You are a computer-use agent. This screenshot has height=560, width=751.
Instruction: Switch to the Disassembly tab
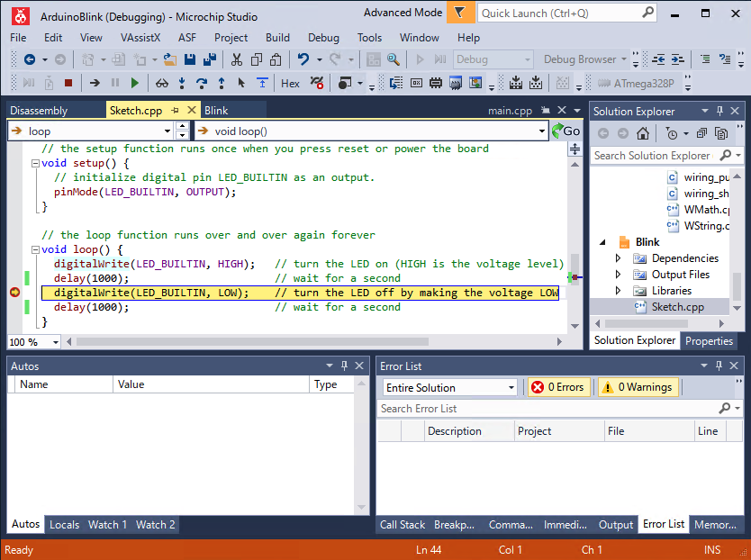pos(39,111)
